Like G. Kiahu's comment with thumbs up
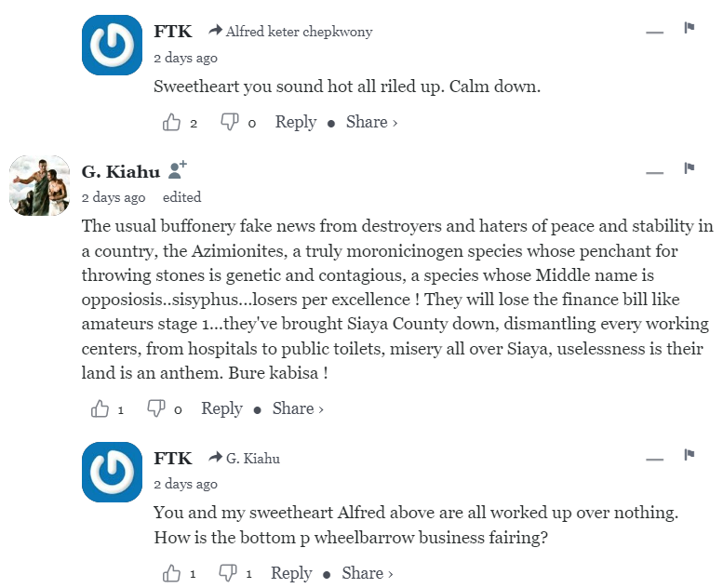 click(100, 408)
